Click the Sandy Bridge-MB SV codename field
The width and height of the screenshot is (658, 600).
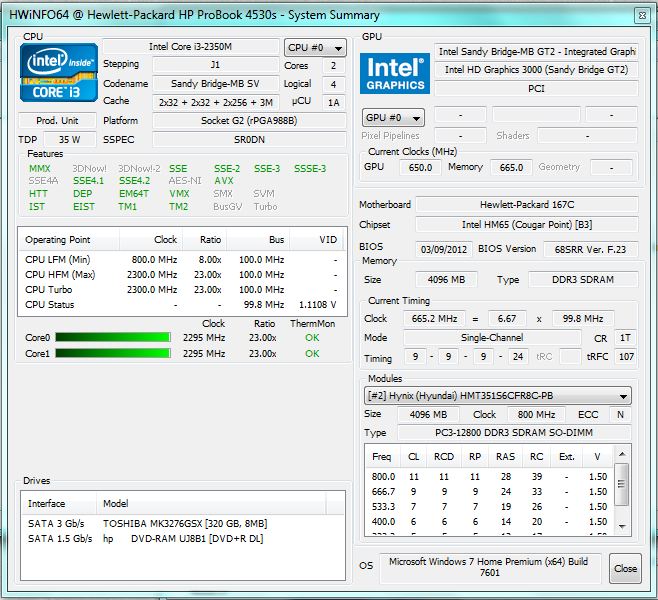[x=216, y=83]
